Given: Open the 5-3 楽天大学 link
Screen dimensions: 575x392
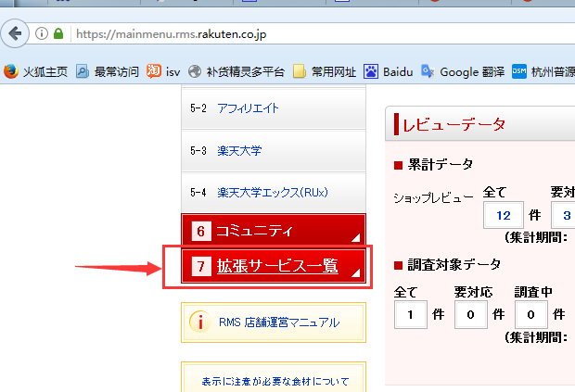Looking at the screenshot, I should coord(239,150).
